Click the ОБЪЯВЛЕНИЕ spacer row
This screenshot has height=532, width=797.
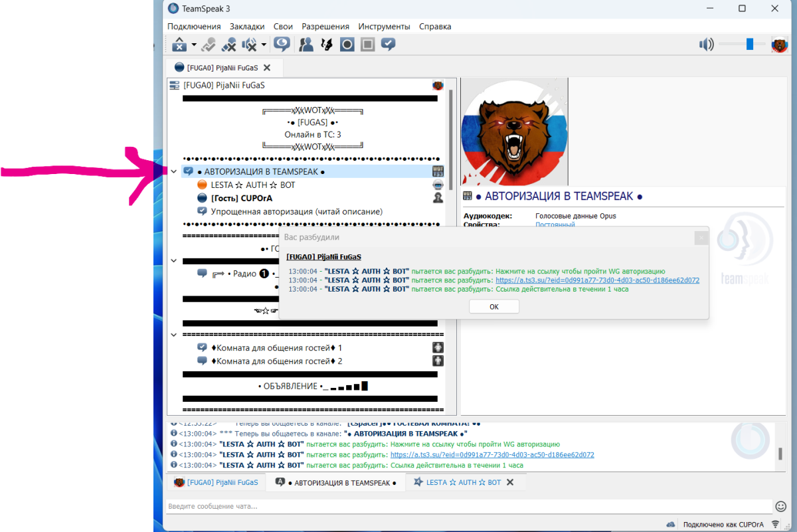point(313,386)
